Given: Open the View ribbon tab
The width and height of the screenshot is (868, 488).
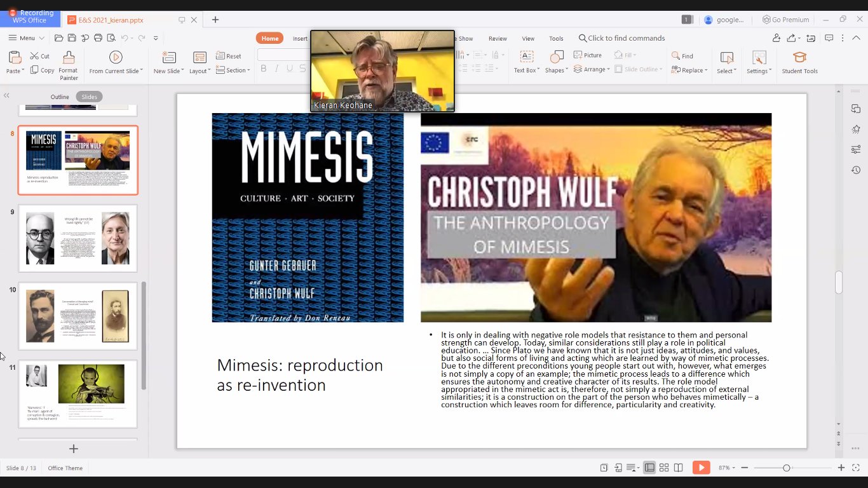Looking at the screenshot, I should [528, 38].
